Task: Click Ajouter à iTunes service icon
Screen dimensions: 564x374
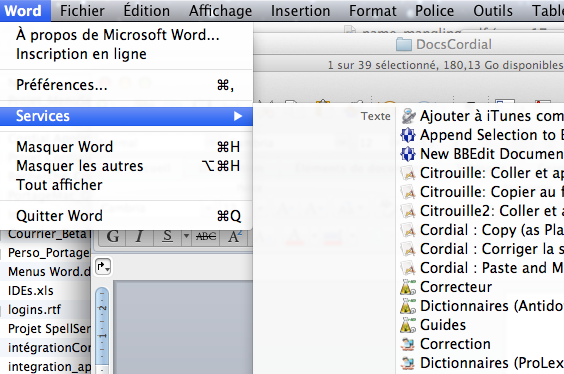Action: 408,116
